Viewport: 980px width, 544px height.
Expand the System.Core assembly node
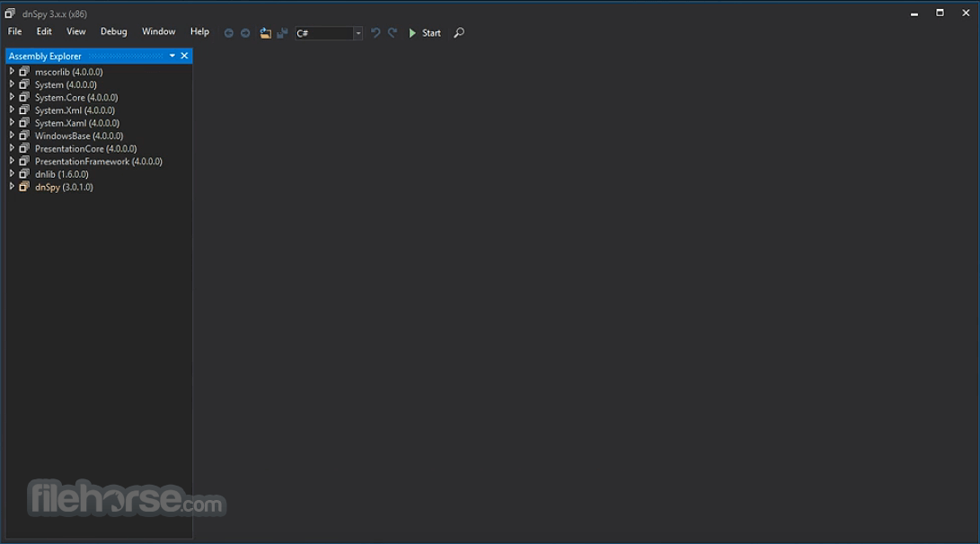(x=12, y=97)
